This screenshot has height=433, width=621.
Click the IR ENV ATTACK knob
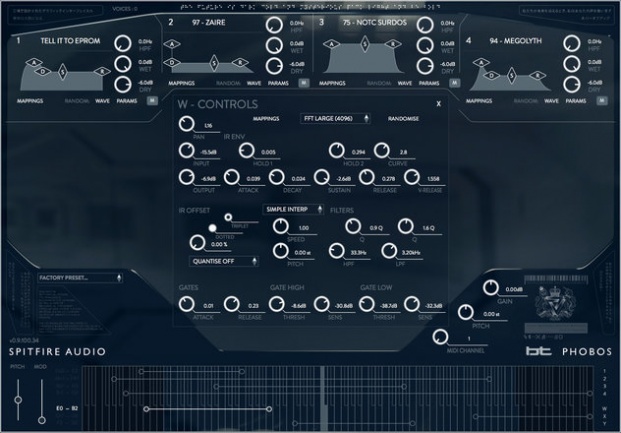pos(231,177)
